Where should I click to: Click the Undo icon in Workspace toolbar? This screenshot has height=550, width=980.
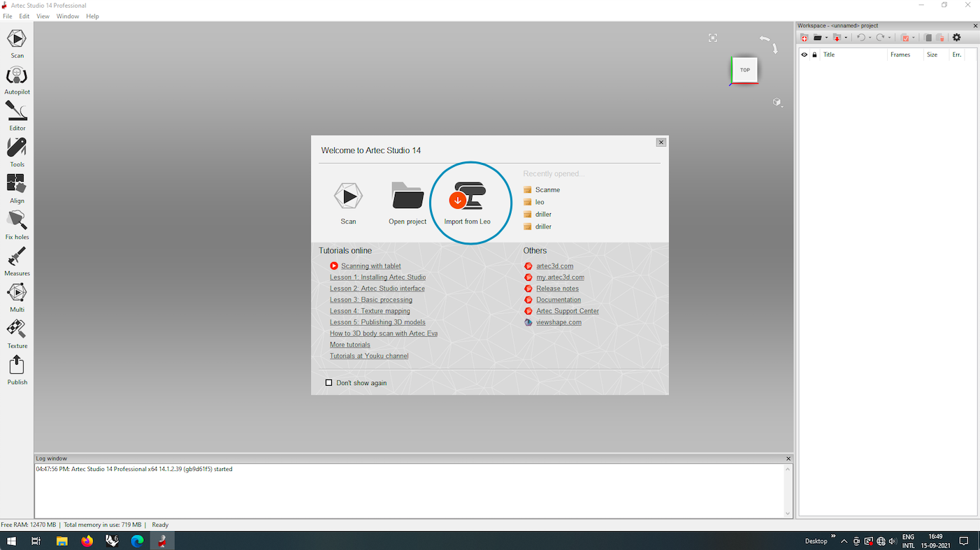click(861, 38)
